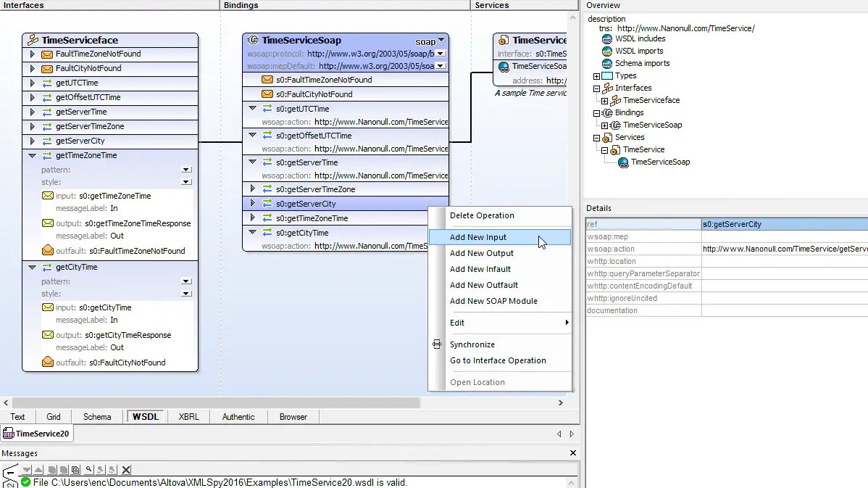Screen dimensions: 868x488
Task: Expand the Types node in the Overview tree
Action: 597,75
